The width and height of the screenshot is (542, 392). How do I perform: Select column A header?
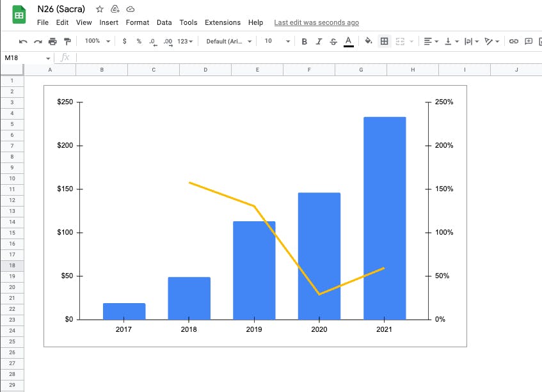click(50, 70)
